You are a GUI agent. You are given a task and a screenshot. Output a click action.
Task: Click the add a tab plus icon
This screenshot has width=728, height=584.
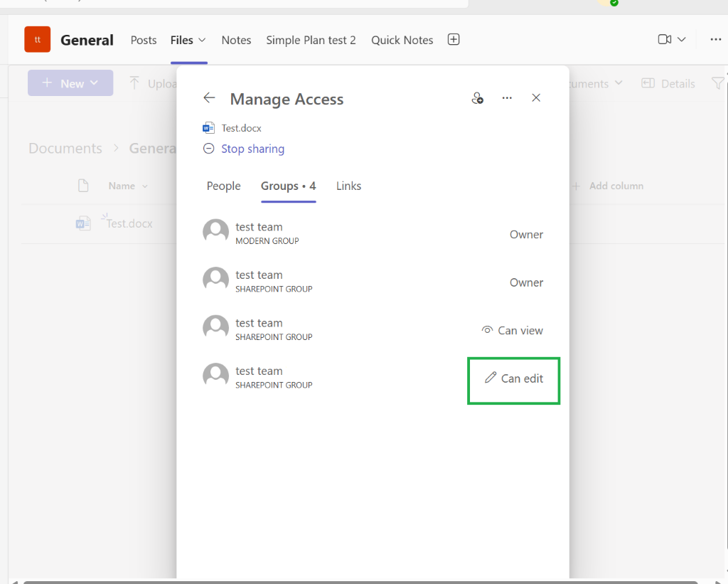click(454, 40)
